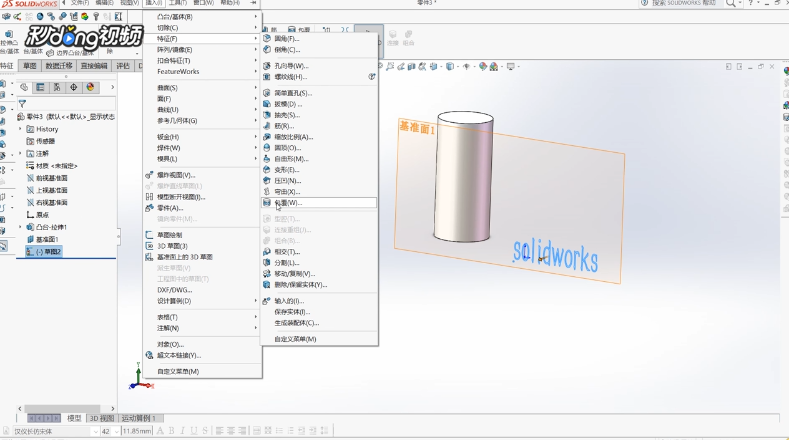This screenshot has width=789, height=440.
Task: Click the Indent 压凹 icon
Action: coord(267,180)
